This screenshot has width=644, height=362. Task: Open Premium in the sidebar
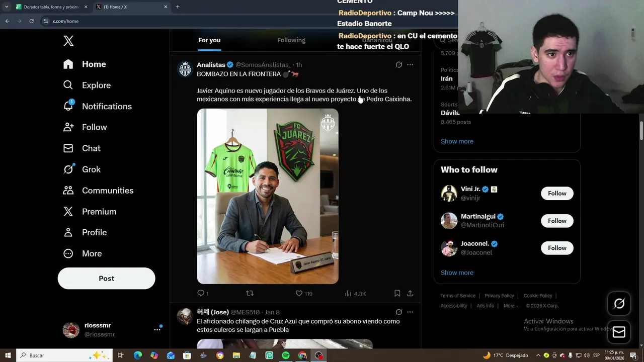[x=90, y=212]
